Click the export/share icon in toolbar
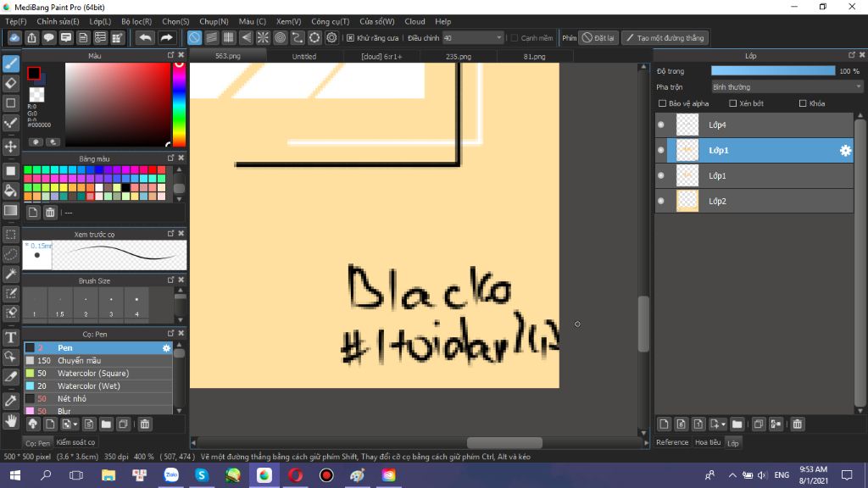The image size is (868, 488). 31,37
